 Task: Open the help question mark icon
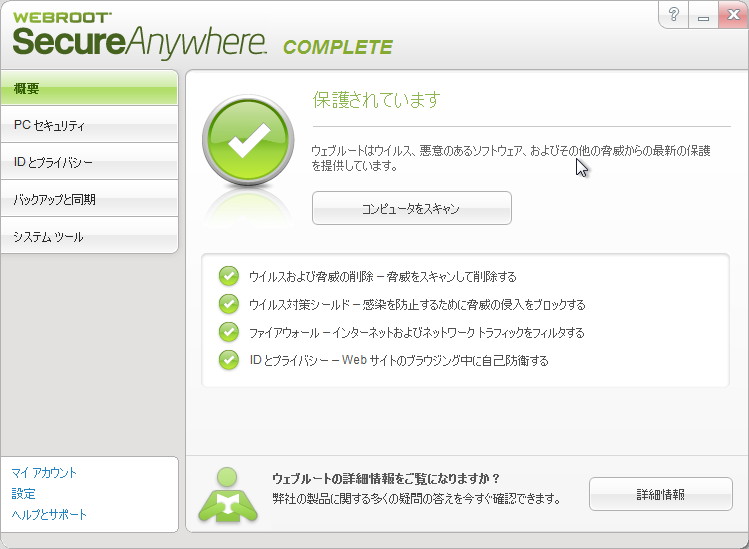click(x=674, y=15)
